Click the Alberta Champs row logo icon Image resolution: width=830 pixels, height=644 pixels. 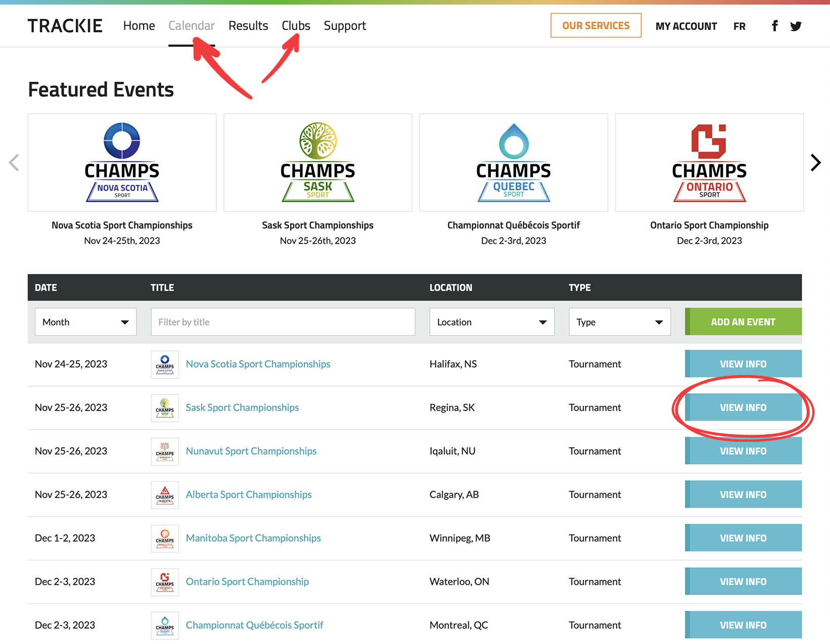(x=165, y=495)
